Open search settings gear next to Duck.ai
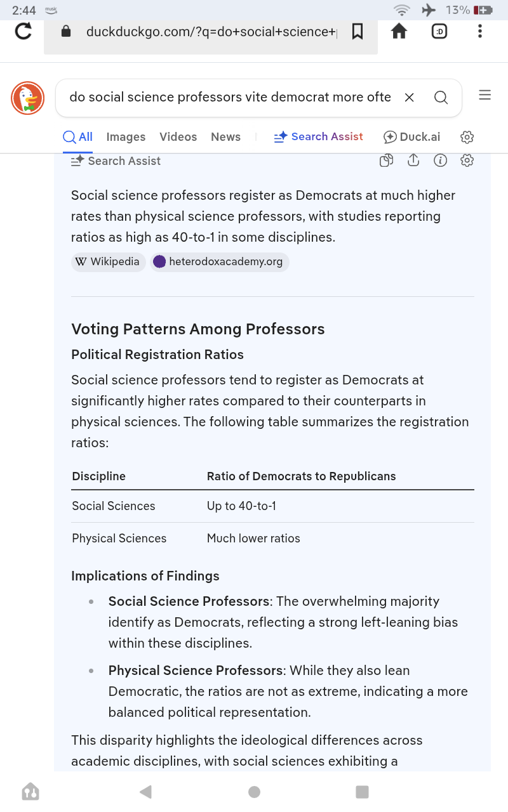This screenshot has height=812, width=508. pyautogui.click(x=467, y=137)
